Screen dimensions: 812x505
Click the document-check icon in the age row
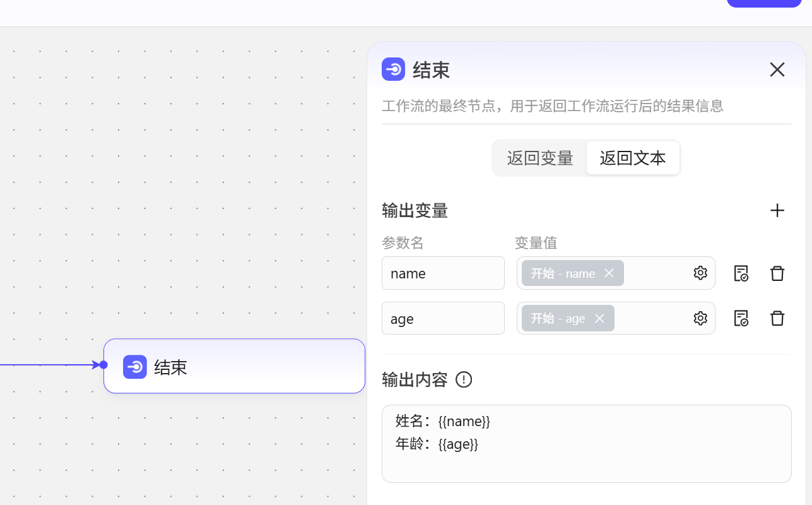pyautogui.click(x=741, y=318)
